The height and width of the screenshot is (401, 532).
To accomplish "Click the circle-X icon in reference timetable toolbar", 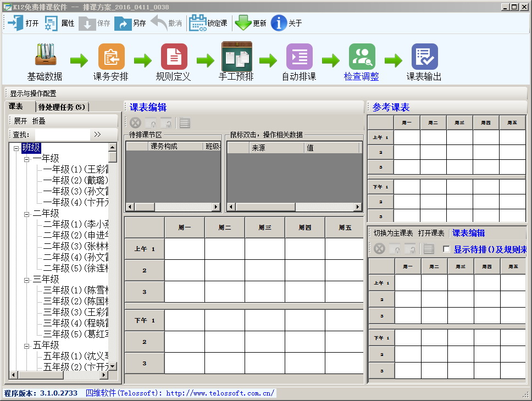I will pos(379,249).
